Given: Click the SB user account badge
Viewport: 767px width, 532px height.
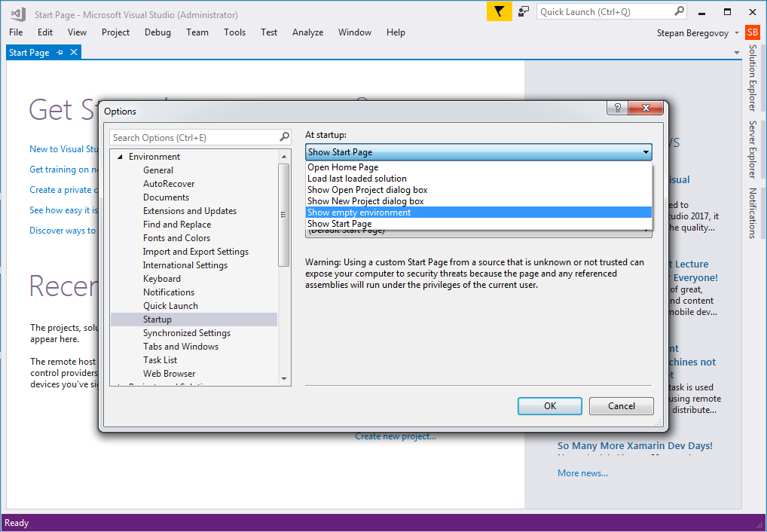Looking at the screenshot, I should click(x=752, y=32).
